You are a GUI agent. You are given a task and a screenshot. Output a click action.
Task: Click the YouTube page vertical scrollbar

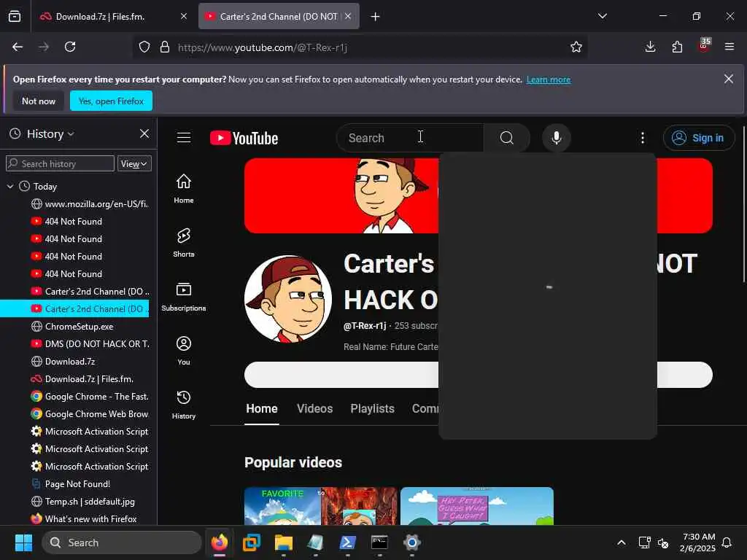tap(743, 205)
